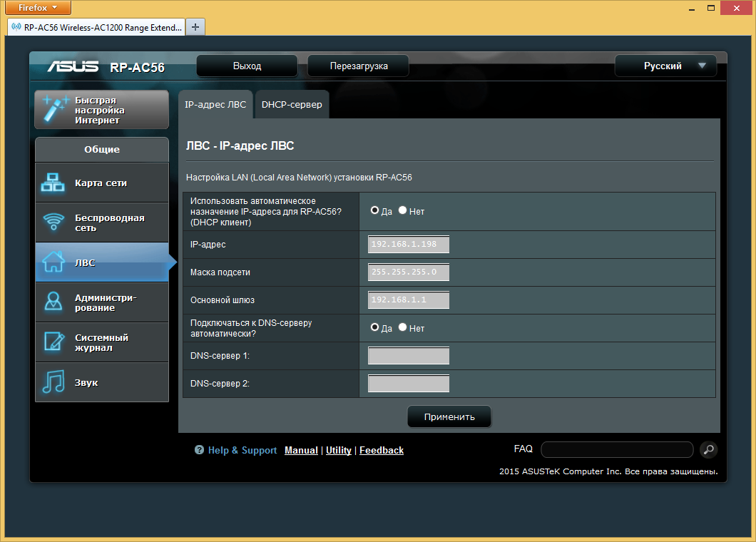Click the IP-адрес field 192.168.1.198

409,244
